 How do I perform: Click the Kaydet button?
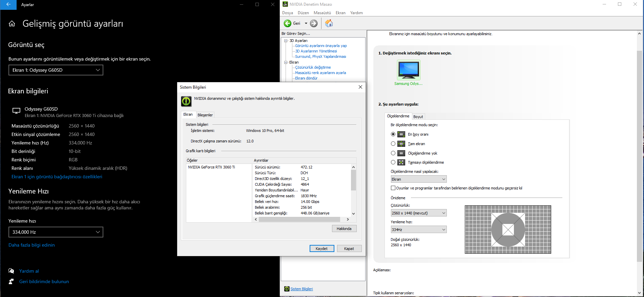click(x=321, y=249)
